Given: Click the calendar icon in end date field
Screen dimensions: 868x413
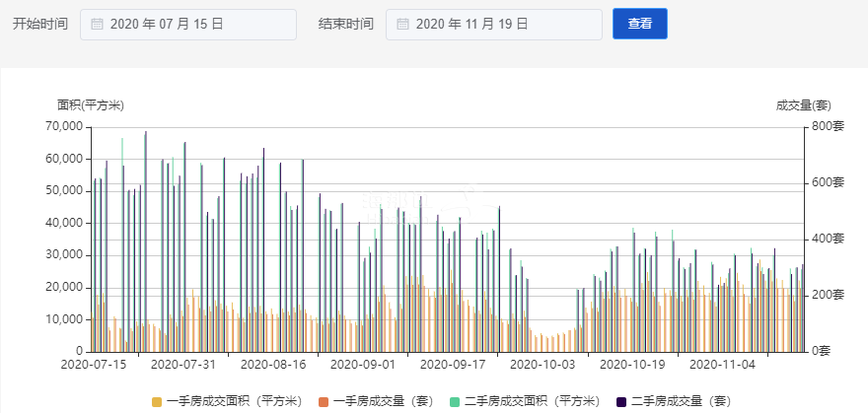Looking at the screenshot, I should click(x=401, y=24).
